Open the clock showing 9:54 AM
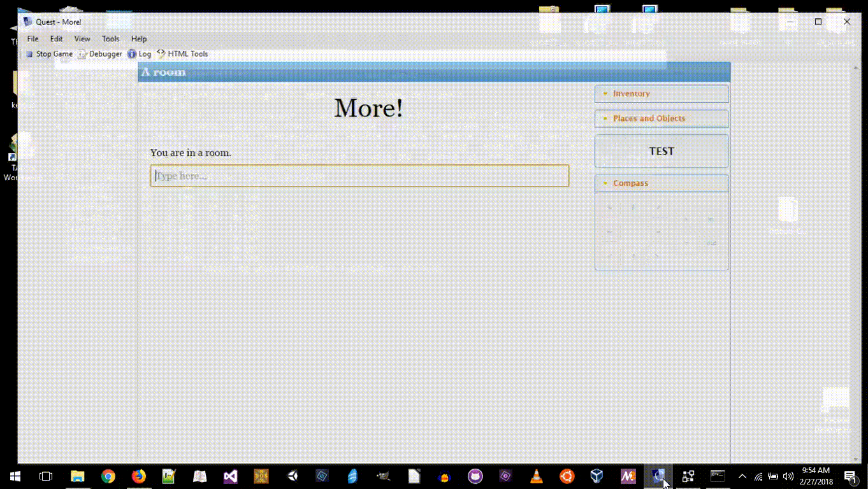Image resolution: width=868 pixels, height=489 pixels. [x=816, y=476]
